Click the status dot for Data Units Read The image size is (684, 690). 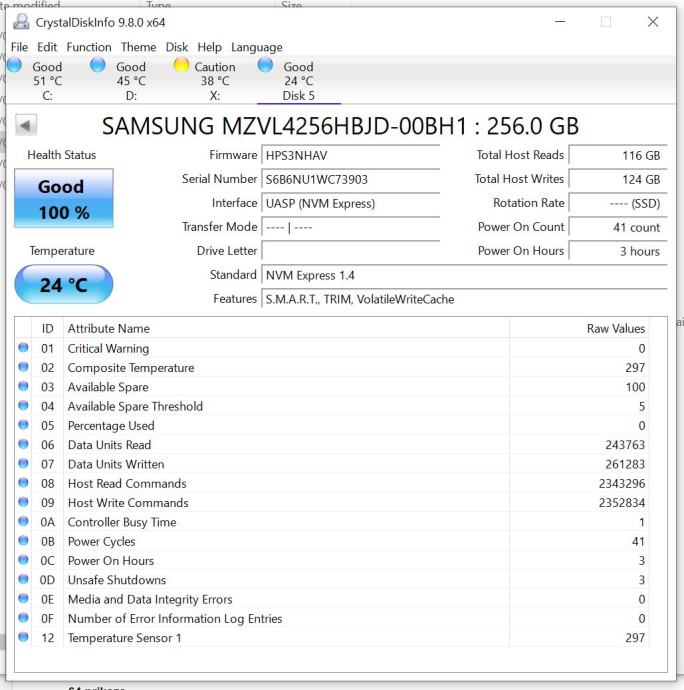point(23,444)
